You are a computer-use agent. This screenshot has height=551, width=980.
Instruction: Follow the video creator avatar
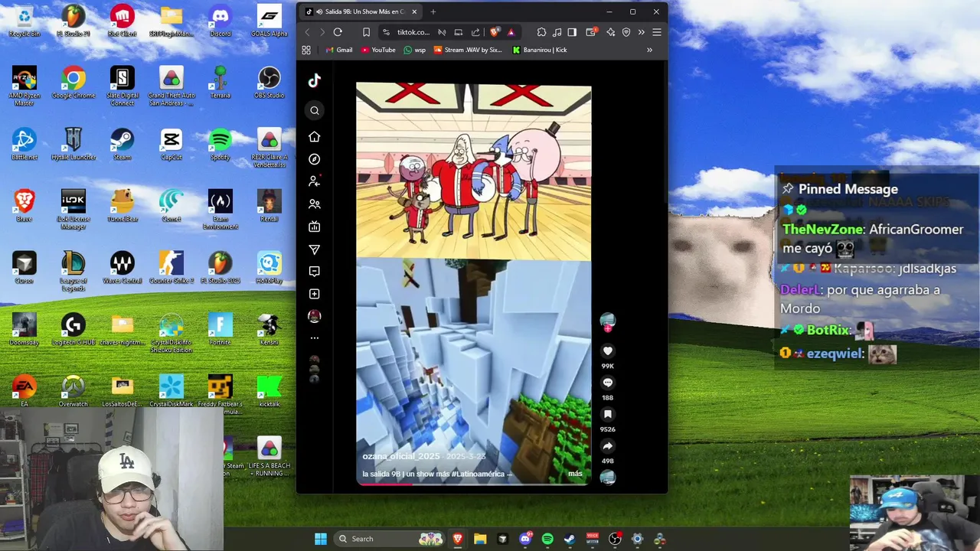(608, 321)
